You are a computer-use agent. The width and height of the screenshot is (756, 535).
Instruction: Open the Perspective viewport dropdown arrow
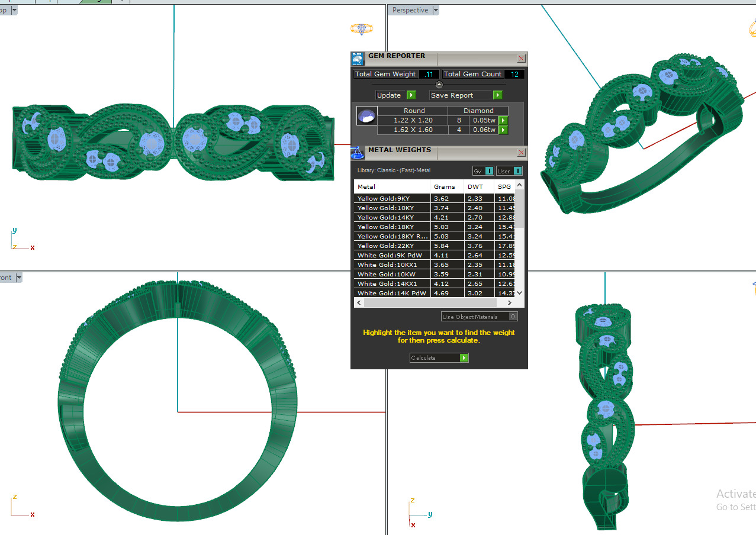click(436, 10)
